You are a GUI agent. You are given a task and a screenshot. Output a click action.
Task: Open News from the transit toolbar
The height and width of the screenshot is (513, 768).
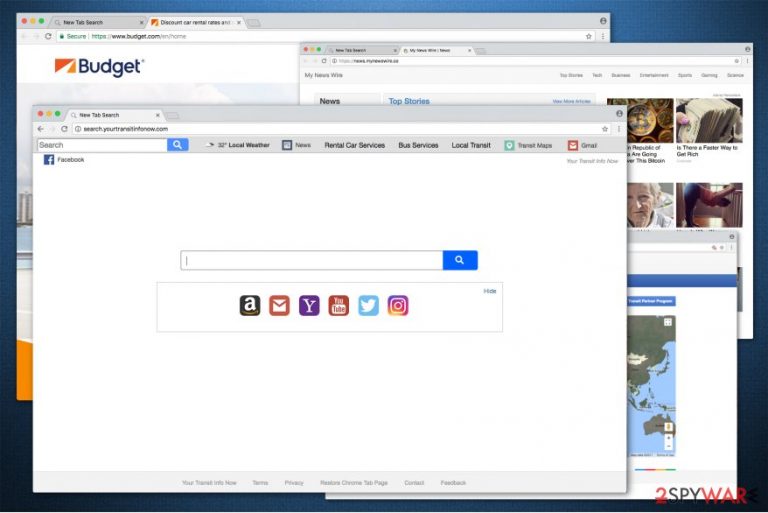point(296,145)
